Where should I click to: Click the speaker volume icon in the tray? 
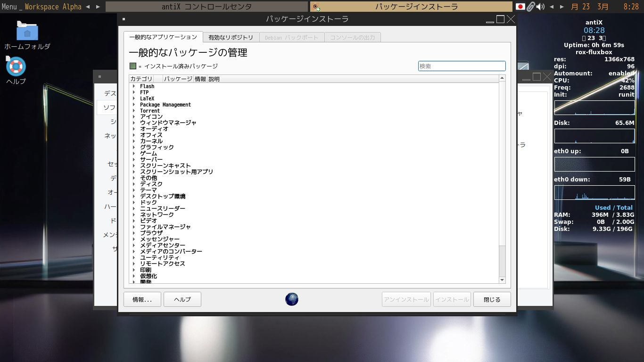pos(539,6)
